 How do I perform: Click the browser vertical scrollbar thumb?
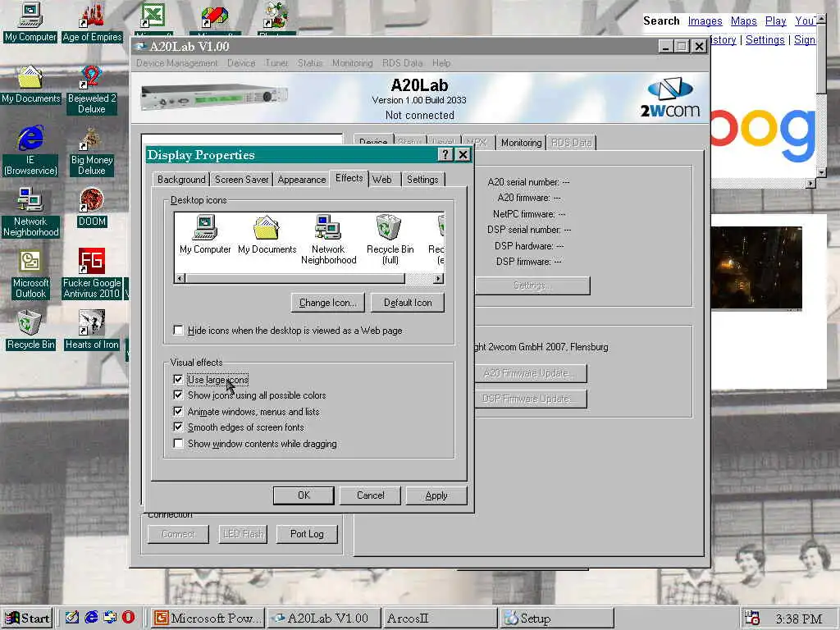(x=821, y=58)
